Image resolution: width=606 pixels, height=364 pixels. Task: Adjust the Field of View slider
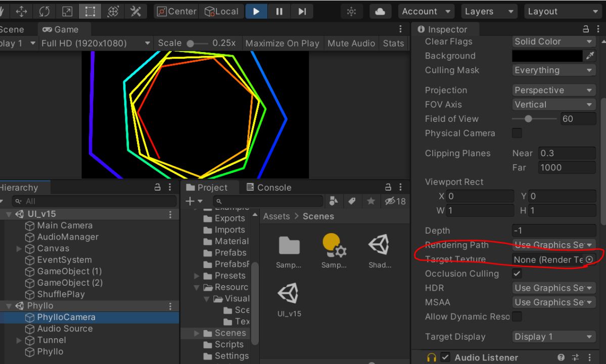534,119
